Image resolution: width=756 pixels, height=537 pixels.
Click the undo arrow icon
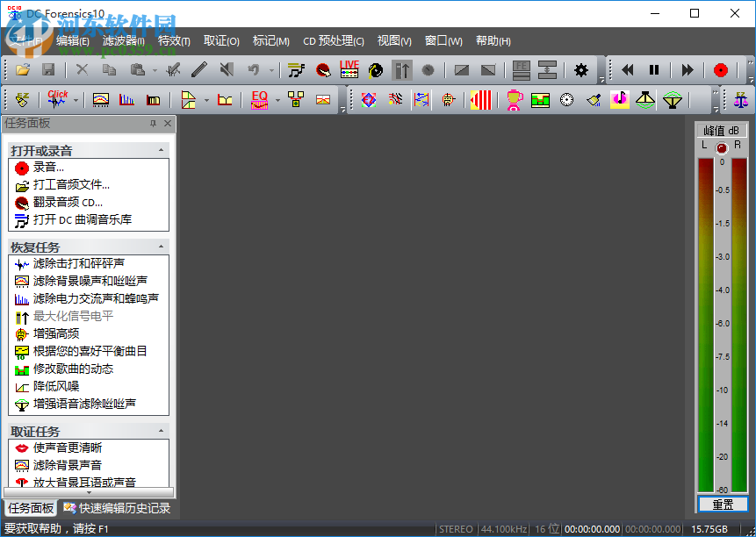(254, 70)
